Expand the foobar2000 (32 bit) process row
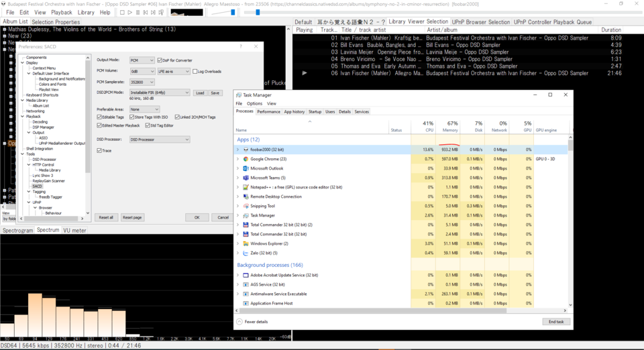The width and height of the screenshot is (644, 350). [x=237, y=150]
